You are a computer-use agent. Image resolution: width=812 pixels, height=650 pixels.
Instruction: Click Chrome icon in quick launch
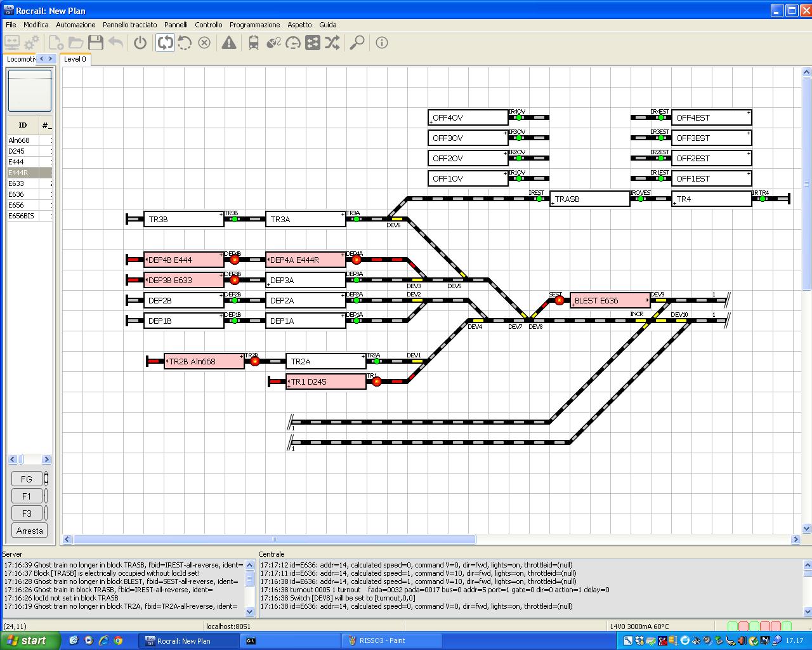pos(118,640)
